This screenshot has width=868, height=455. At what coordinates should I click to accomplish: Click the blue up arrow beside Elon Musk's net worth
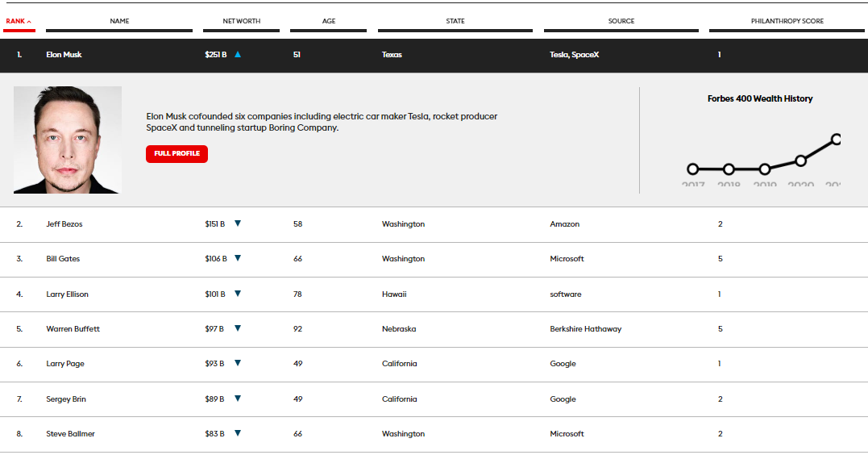238,55
